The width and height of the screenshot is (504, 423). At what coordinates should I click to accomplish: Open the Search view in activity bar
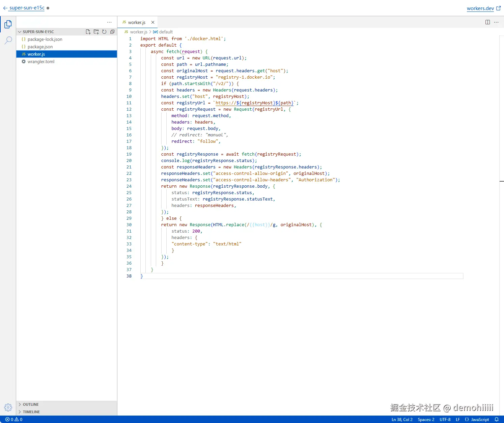click(8, 41)
